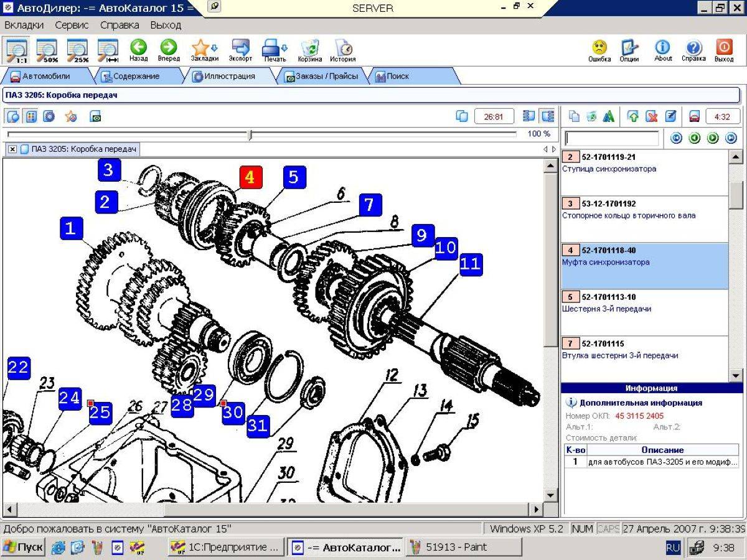Click parts list scroll-down arrow
747x560 pixels.
click(x=735, y=376)
